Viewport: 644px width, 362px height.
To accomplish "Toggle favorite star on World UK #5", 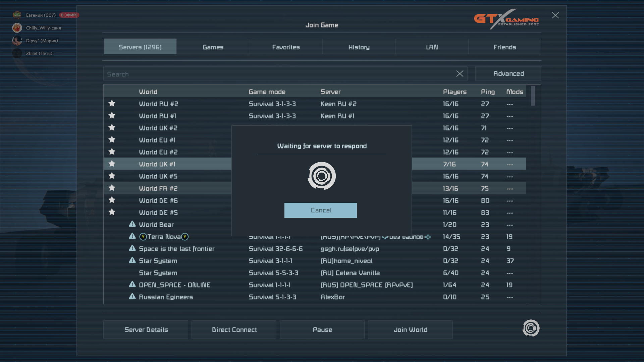I will coord(112,176).
